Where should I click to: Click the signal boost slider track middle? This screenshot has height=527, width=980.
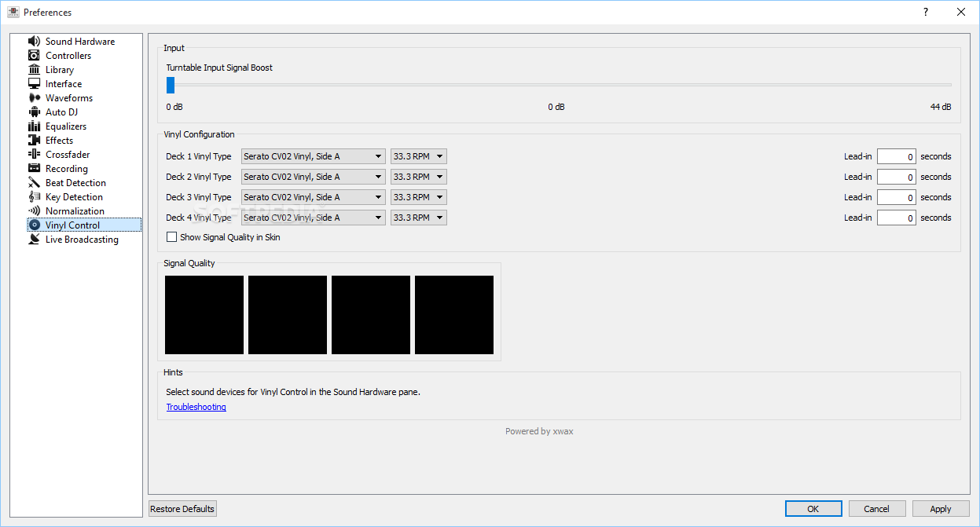(x=559, y=85)
